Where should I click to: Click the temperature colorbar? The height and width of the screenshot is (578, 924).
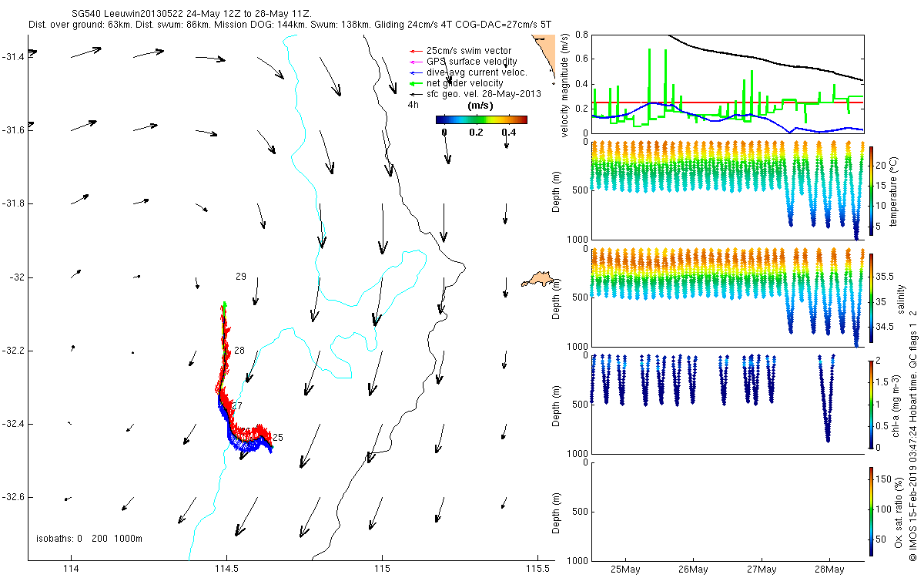[x=871, y=190]
